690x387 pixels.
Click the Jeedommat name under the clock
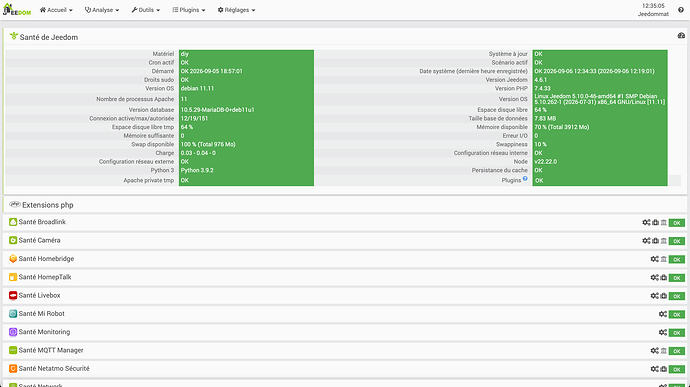tap(653, 14)
